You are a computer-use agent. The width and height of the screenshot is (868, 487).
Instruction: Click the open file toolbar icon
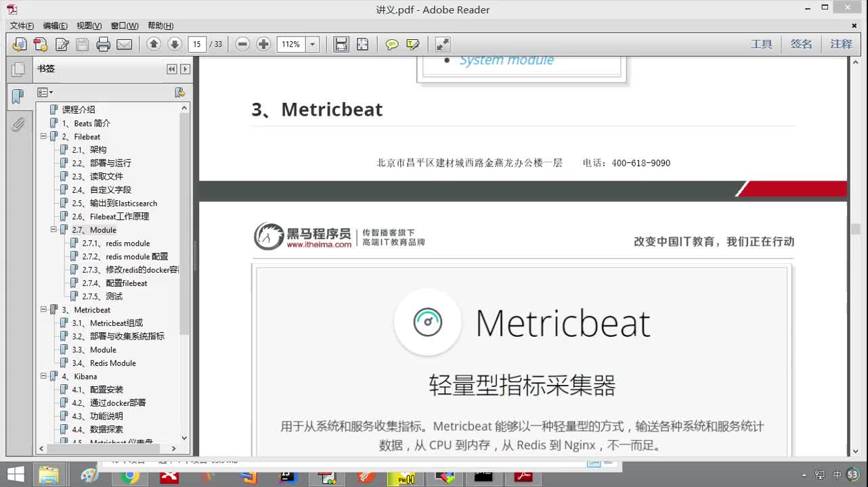pyautogui.click(x=20, y=45)
